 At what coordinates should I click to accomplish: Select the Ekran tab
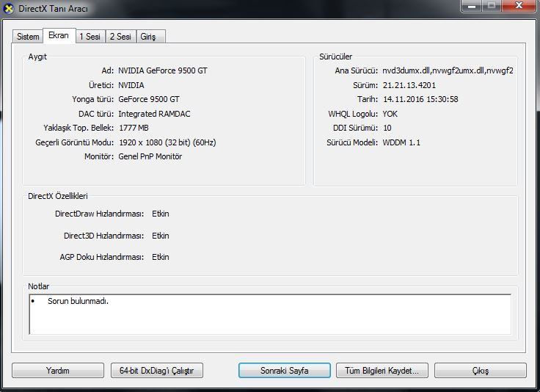click(x=59, y=35)
